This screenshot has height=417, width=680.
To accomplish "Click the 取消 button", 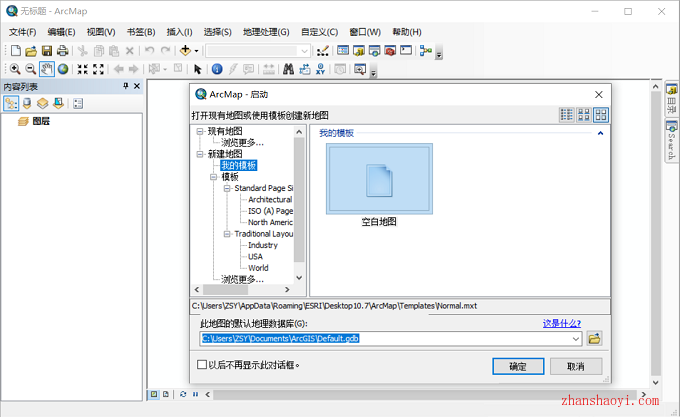I will [x=576, y=366].
